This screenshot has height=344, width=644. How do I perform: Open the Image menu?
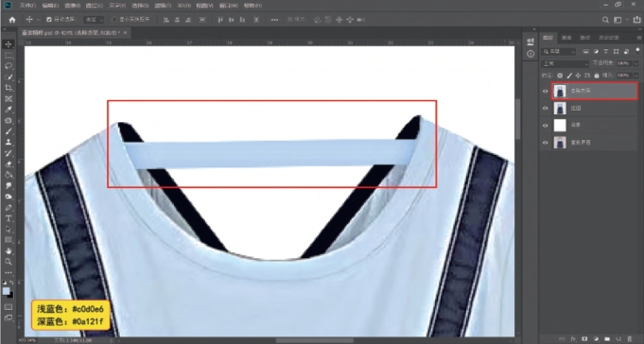[73, 6]
